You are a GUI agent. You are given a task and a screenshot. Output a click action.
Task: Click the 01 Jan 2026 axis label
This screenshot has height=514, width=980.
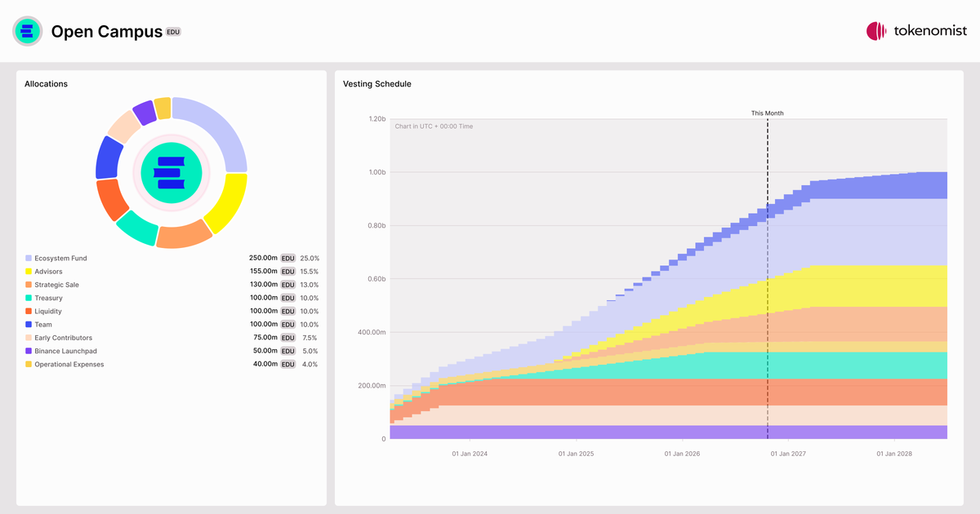[683, 453]
